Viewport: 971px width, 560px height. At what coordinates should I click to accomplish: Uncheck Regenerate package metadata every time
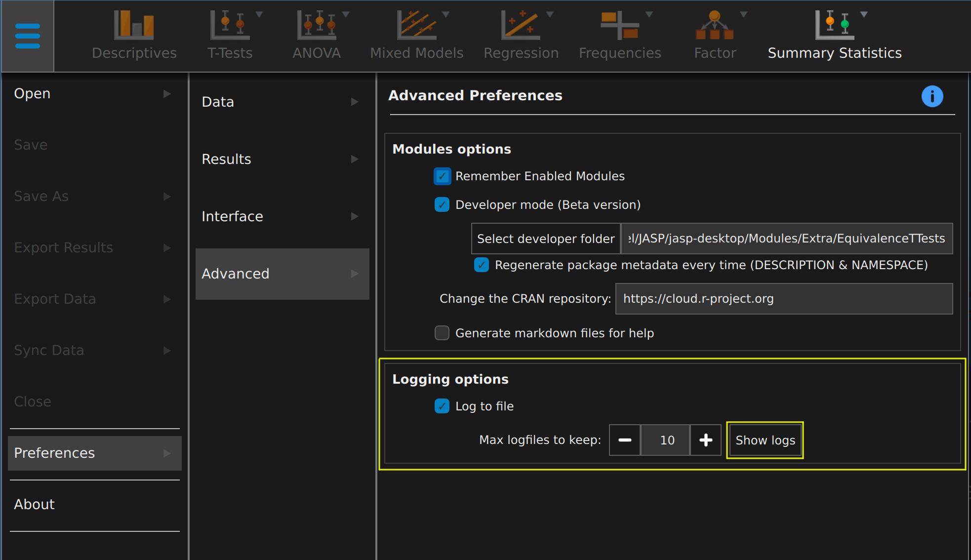tap(482, 265)
